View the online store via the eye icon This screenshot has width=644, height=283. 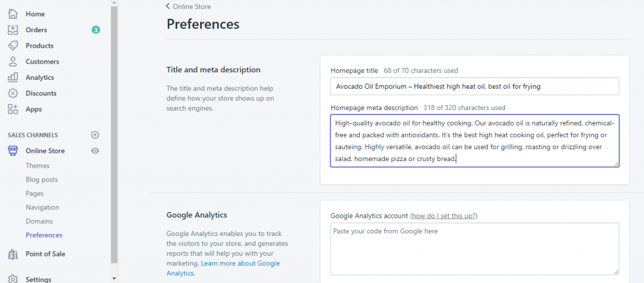point(95,151)
